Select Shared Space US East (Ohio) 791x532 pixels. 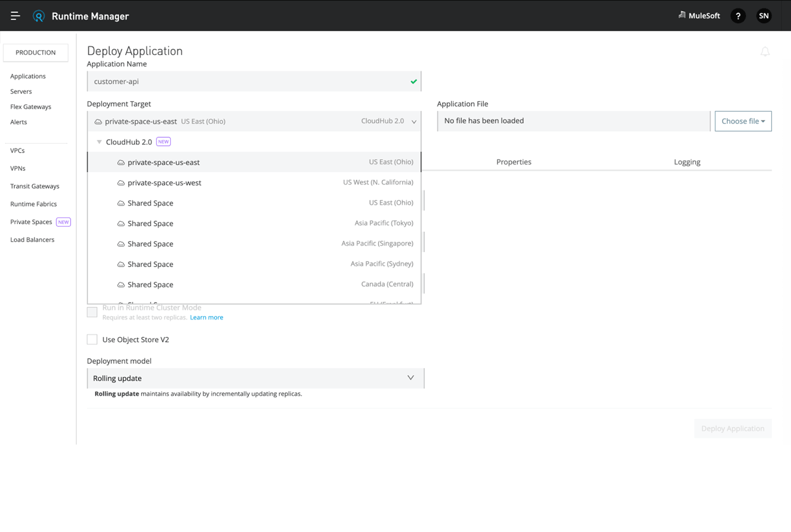254,203
